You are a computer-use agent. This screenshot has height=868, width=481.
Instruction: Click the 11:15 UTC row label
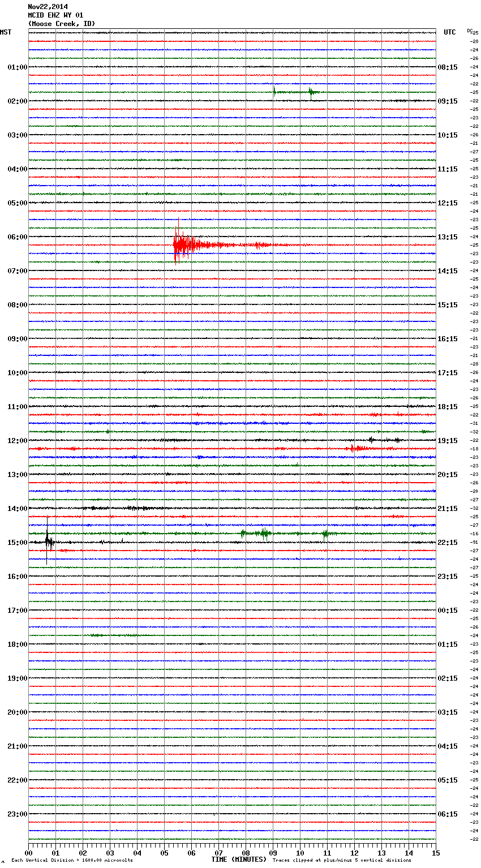click(448, 169)
